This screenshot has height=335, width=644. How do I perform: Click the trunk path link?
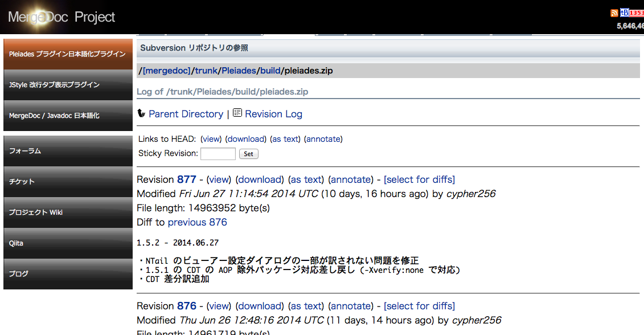[206, 71]
